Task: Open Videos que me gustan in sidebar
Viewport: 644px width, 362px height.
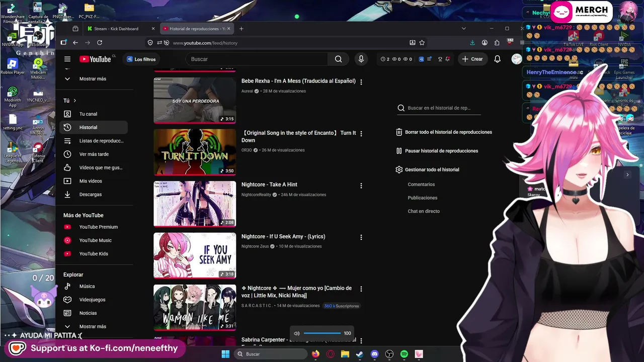Action: click(93, 167)
